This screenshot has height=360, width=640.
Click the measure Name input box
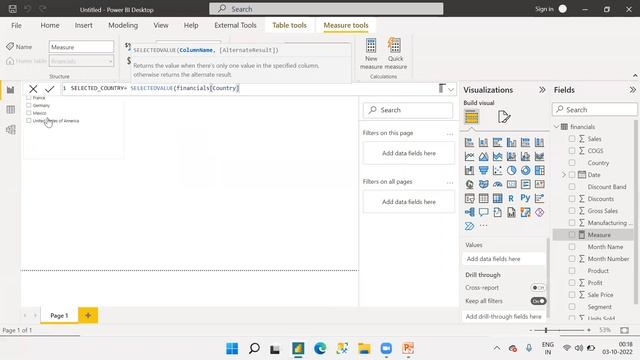82,47
